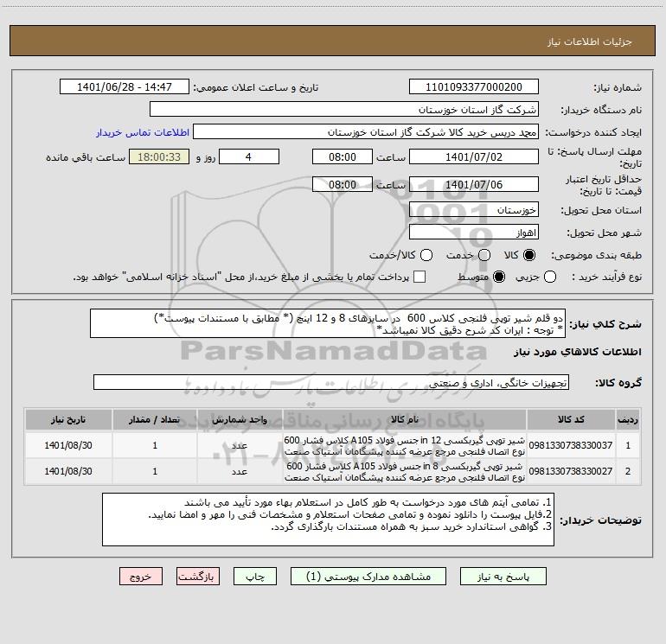
Task: Click item code 0981330738330037
Action: (571, 445)
